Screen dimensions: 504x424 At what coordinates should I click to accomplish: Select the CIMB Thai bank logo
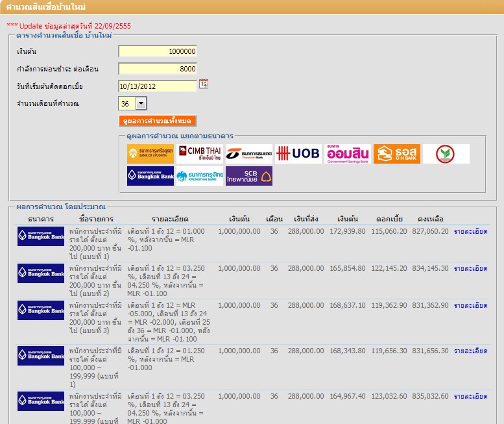pos(200,154)
